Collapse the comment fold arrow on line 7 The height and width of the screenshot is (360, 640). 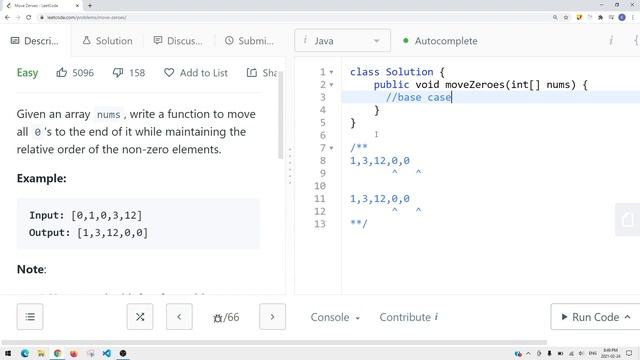331,148
